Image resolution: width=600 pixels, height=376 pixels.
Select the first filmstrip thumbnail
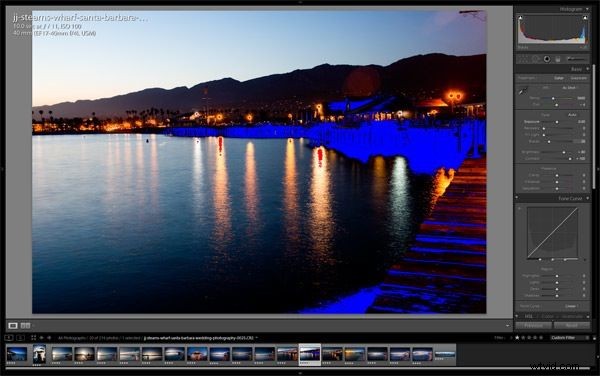point(16,354)
